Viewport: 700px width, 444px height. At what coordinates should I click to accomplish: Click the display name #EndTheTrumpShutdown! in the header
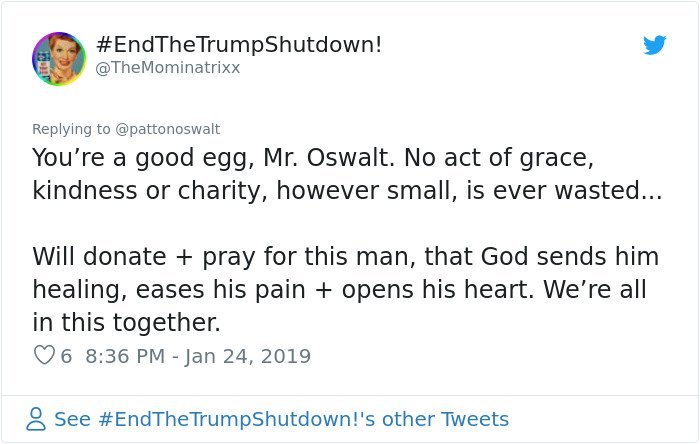pos(239,44)
